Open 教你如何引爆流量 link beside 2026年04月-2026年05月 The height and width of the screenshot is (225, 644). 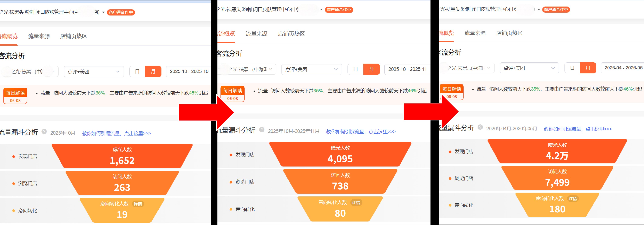tap(578, 129)
